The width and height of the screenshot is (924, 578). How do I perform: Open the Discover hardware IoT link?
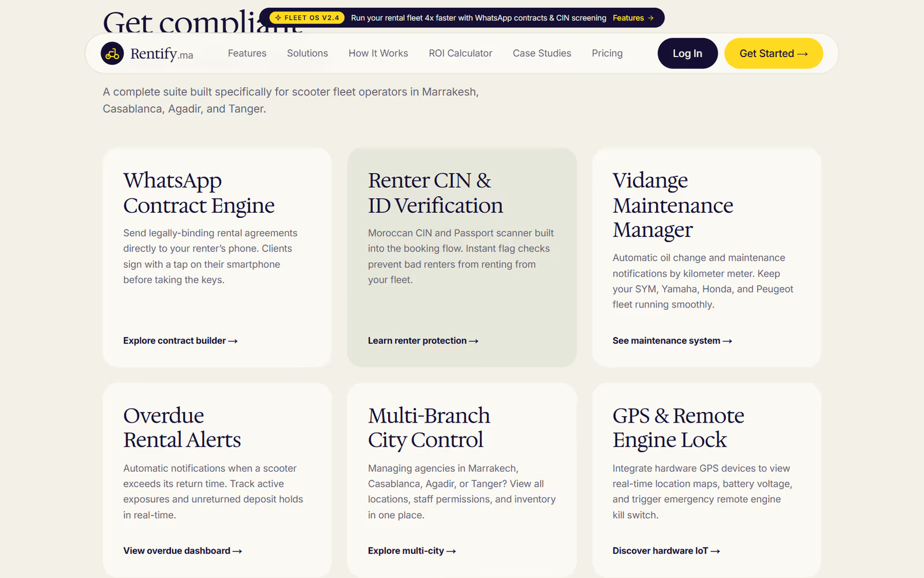tap(666, 551)
